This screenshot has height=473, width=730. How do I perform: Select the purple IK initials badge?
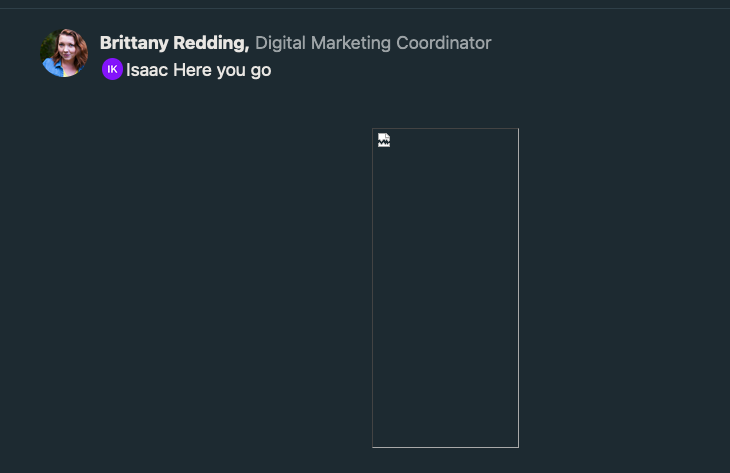112,69
